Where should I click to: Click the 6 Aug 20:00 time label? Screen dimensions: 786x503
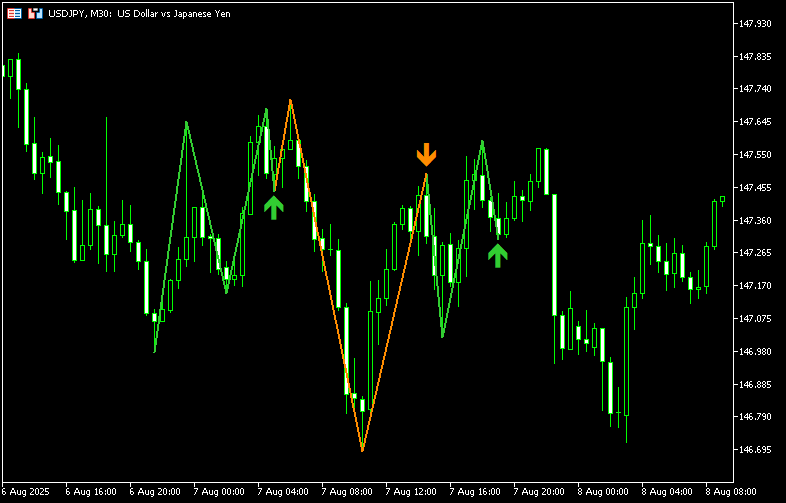(x=155, y=492)
